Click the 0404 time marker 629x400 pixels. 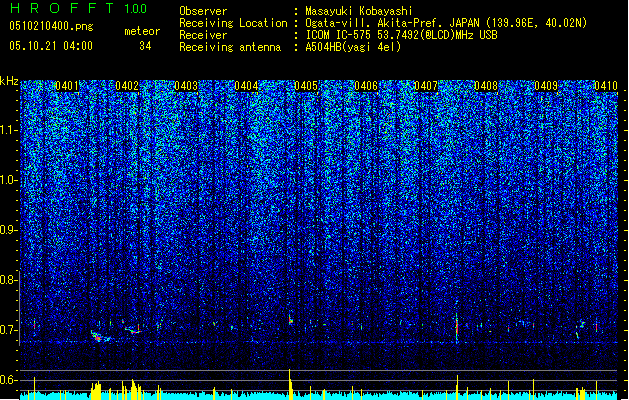click(246, 86)
